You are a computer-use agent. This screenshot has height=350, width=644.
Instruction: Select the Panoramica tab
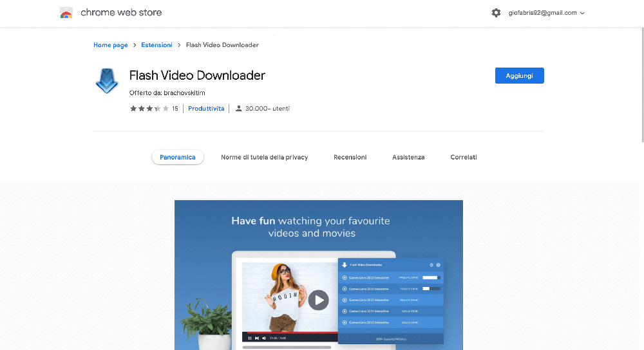tap(178, 157)
